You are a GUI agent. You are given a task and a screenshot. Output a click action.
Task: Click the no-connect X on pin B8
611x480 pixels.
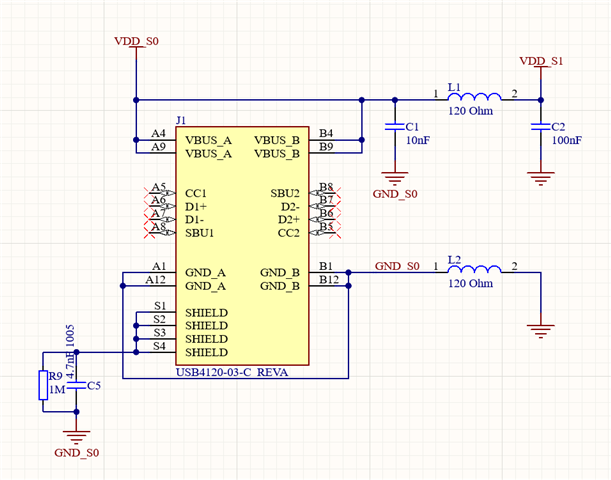[336, 192]
